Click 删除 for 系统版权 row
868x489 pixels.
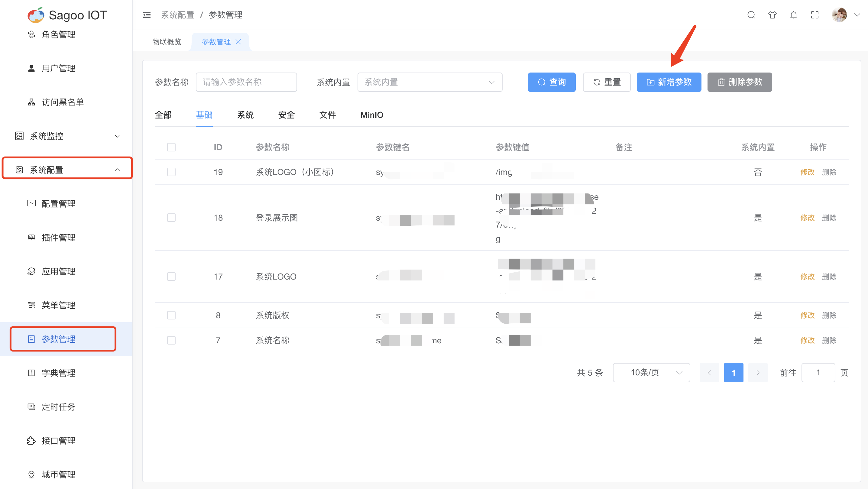[829, 315]
